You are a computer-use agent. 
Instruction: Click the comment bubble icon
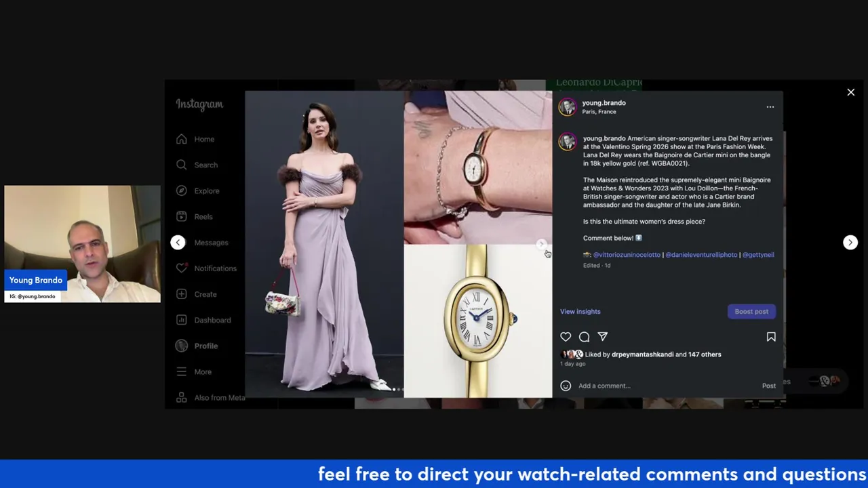pyautogui.click(x=584, y=337)
